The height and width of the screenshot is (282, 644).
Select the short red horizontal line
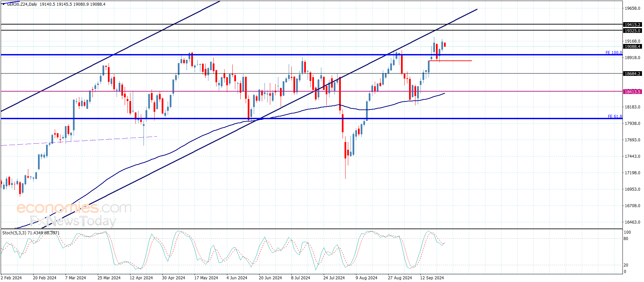point(450,61)
